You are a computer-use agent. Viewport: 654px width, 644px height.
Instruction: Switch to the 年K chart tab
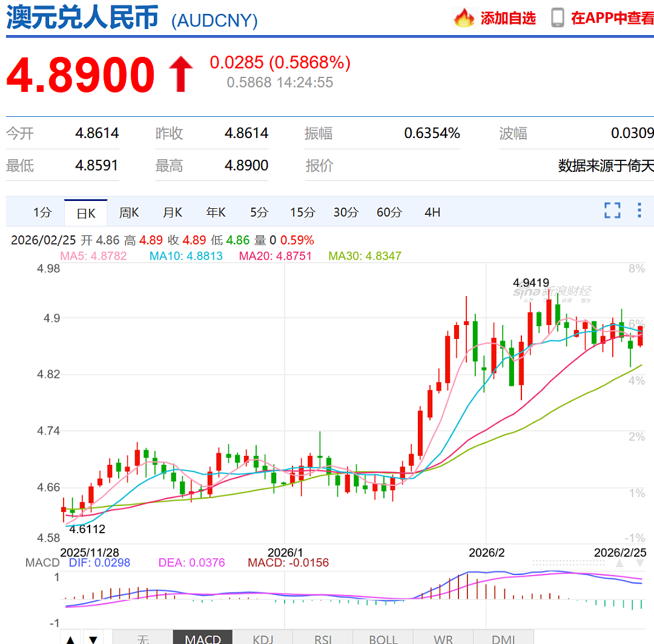click(216, 212)
